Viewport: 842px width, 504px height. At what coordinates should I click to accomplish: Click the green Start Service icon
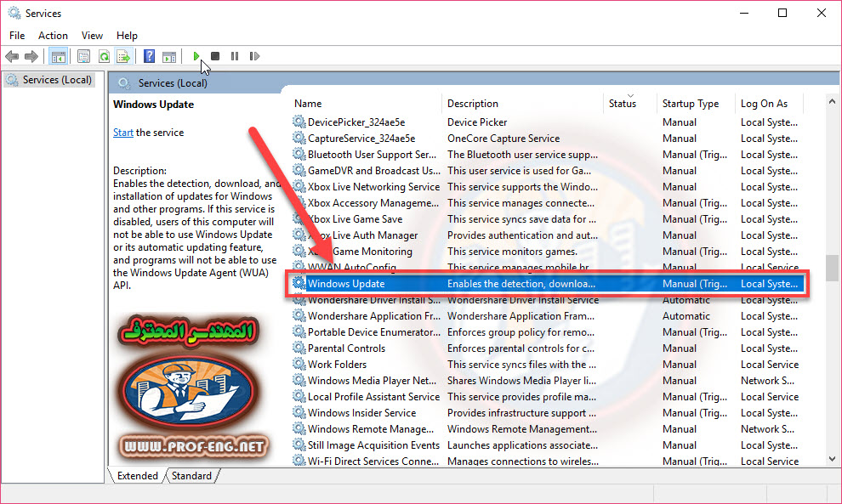[196, 56]
